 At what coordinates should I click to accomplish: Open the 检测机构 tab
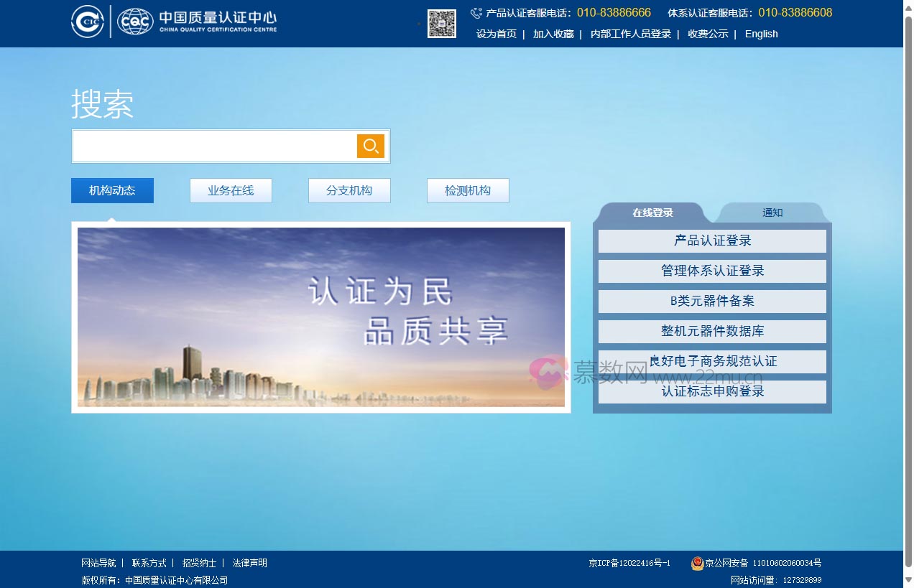click(468, 190)
